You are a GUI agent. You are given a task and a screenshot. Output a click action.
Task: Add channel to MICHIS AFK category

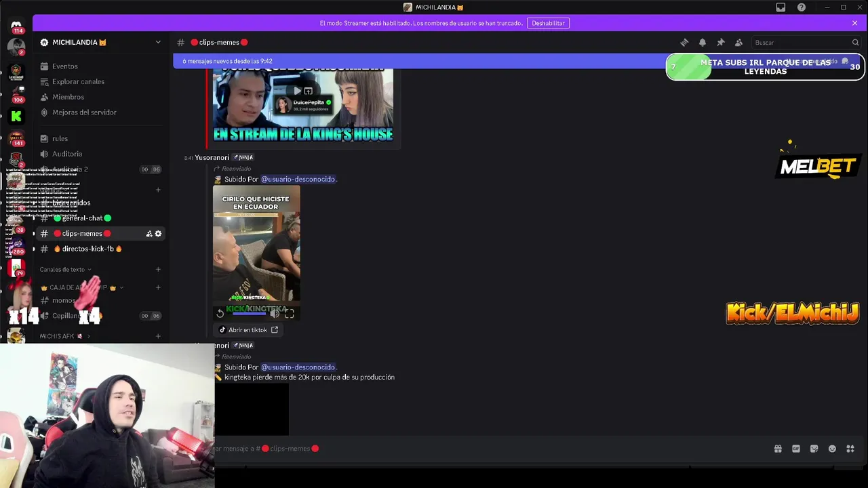tap(158, 336)
